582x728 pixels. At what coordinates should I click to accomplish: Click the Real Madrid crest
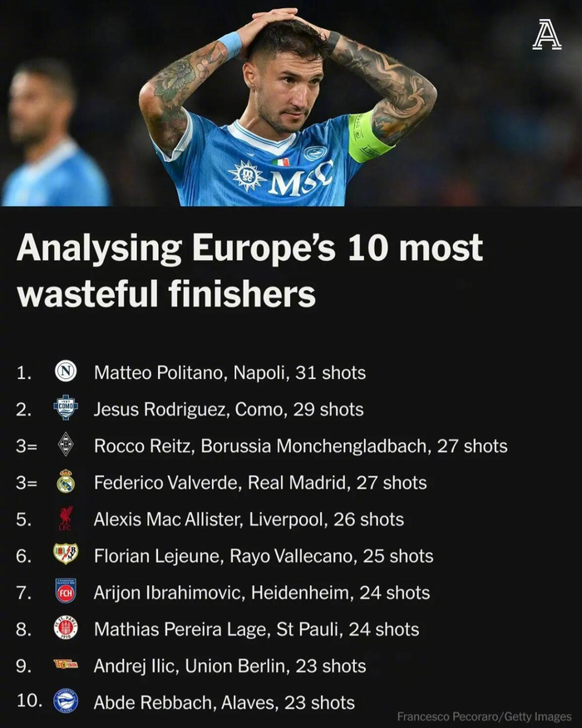pos(66,482)
